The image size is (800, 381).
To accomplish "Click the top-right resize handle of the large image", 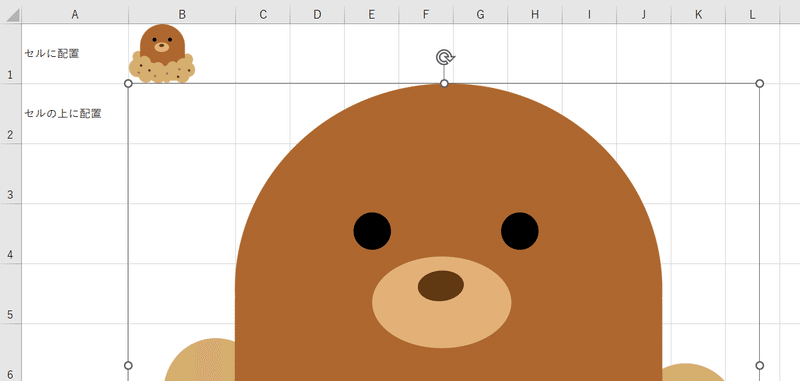I will coord(759,83).
